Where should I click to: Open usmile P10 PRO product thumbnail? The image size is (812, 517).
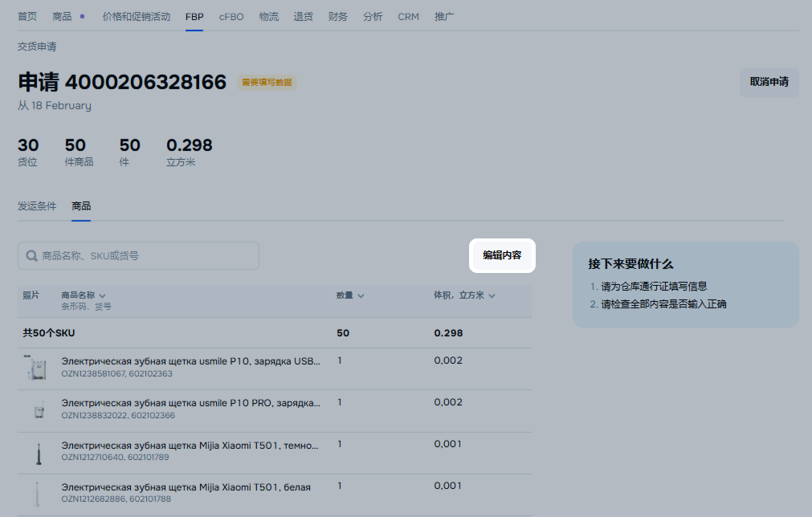tap(36, 409)
